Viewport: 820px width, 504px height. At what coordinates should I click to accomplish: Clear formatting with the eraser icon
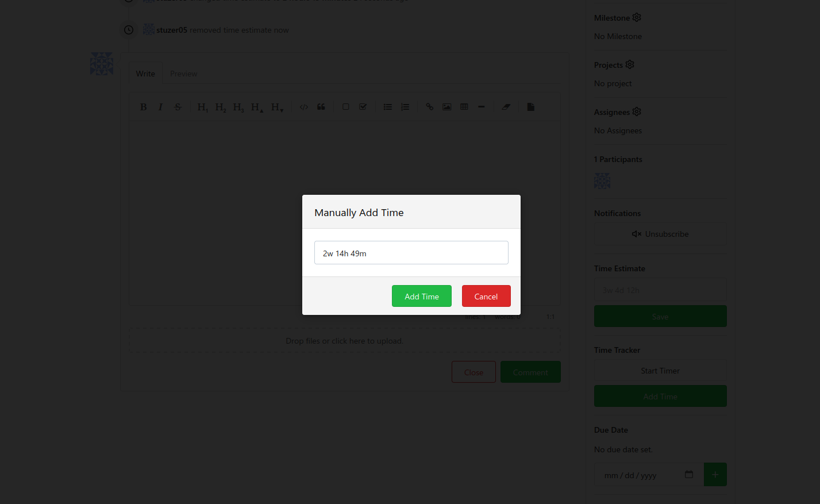(x=506, y=107)
